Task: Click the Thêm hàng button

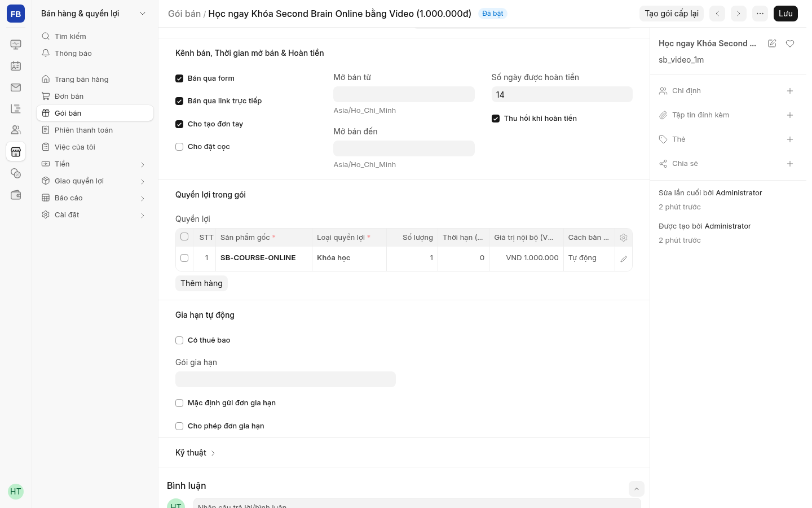Action: 201,283
